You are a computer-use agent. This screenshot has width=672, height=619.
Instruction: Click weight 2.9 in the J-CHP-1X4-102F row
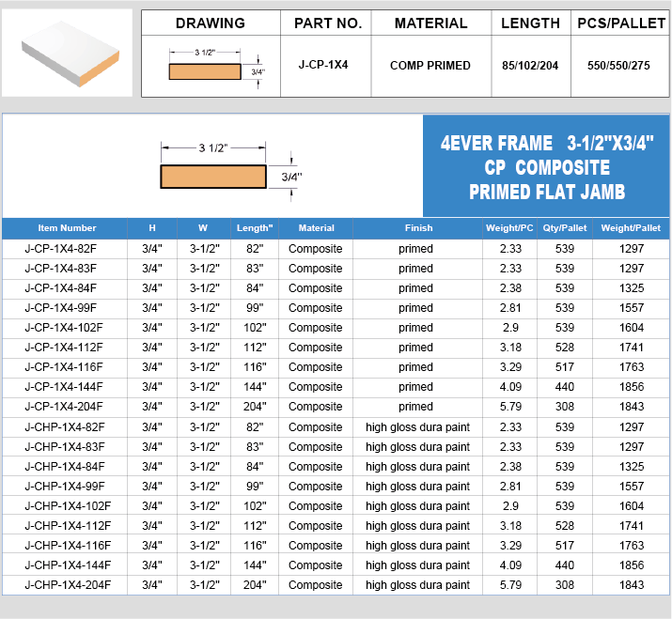[510, 506]
